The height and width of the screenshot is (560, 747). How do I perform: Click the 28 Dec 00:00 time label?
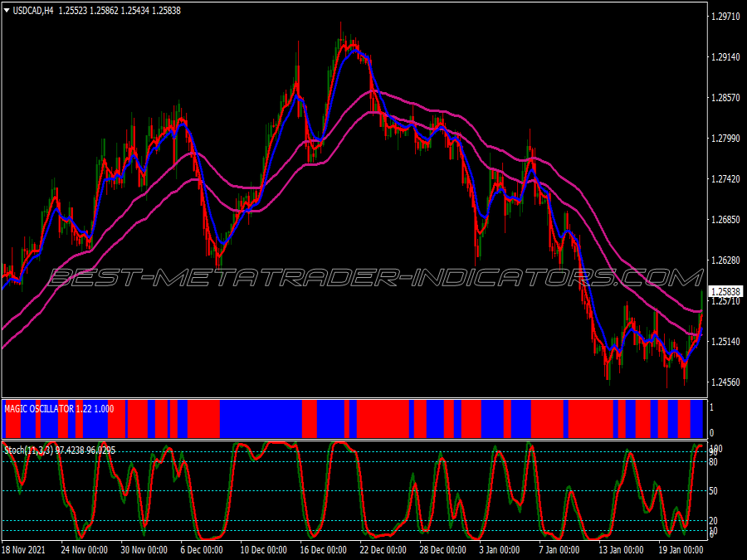click(443, 550)
